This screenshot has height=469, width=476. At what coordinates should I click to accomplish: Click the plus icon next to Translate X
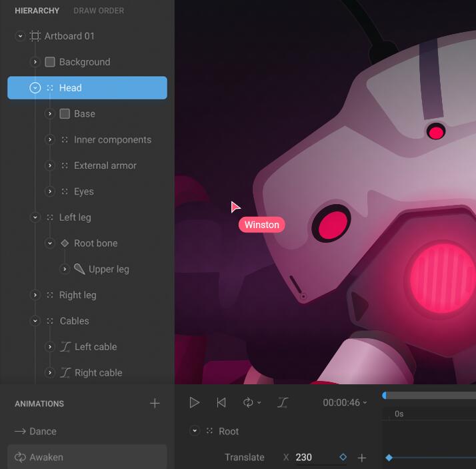(x=362, y=458)
